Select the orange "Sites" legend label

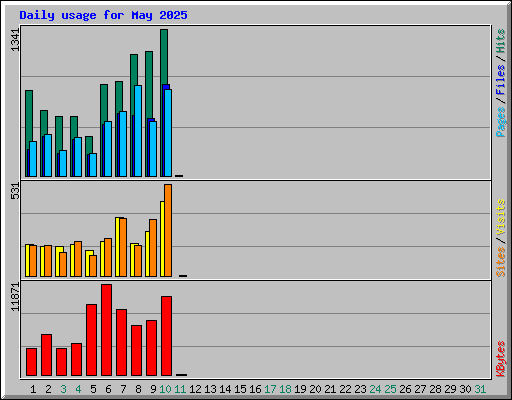[500, 262]
